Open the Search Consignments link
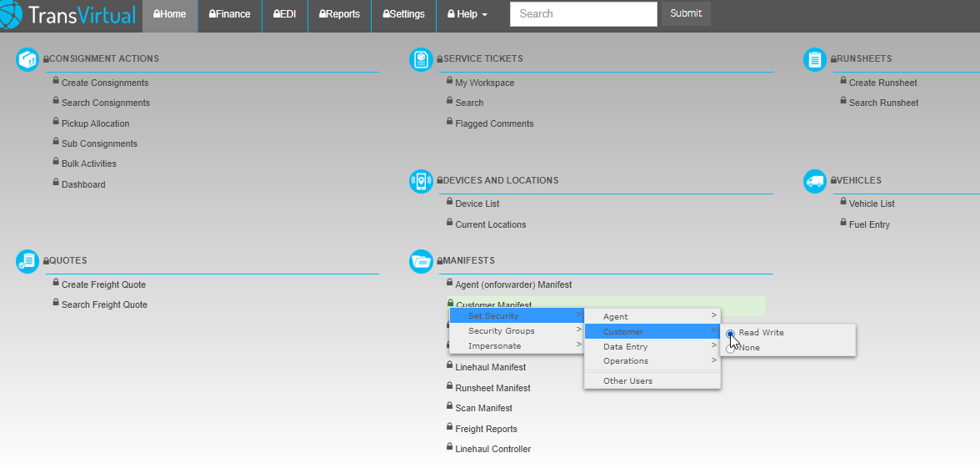Image resolution: width=980 pixels, height=468 pixels. point(106,103)
